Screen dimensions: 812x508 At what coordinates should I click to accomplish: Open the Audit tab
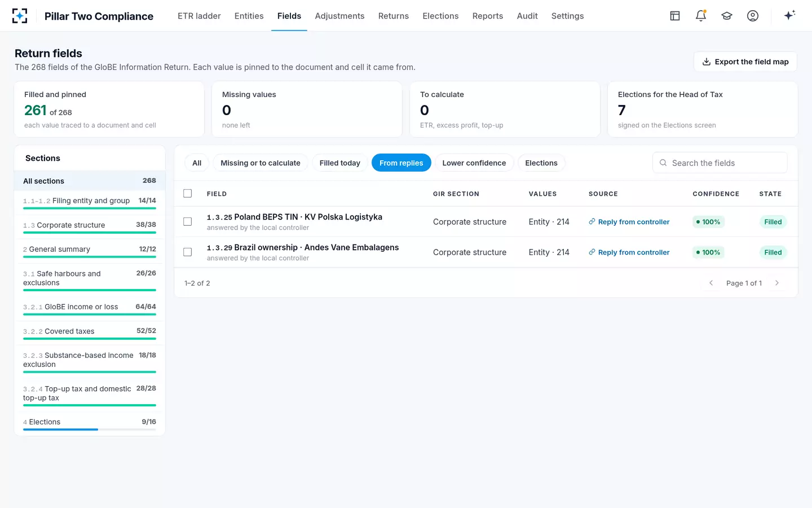[x=527, y=16]
